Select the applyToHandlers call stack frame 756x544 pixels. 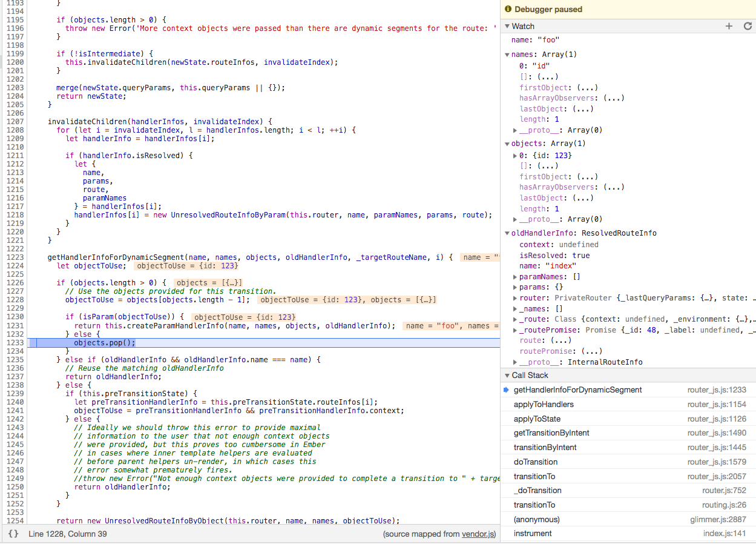[628, 404]
